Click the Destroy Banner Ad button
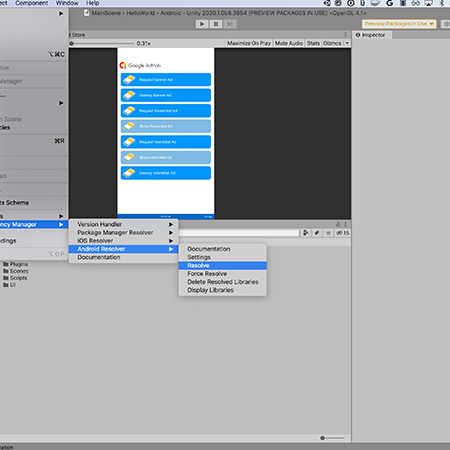Viewport: 450px width, 450px height. (166, 95)
